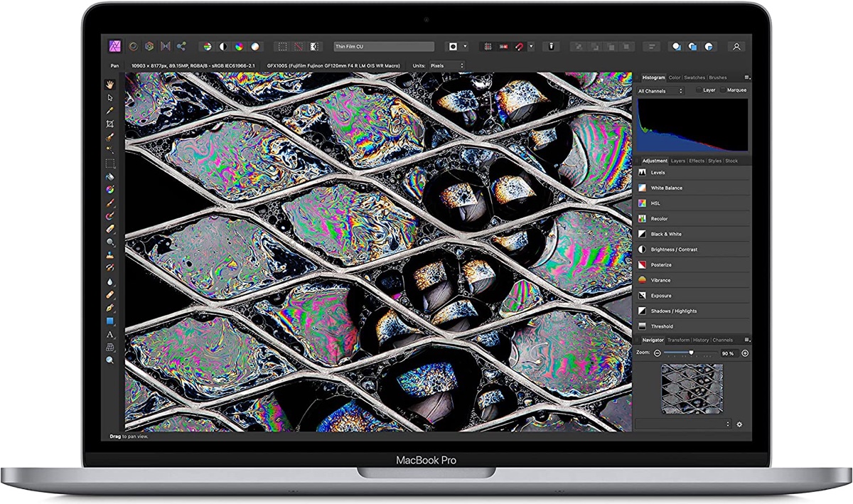Select the Move tool arrow

[x=110, y=97]
